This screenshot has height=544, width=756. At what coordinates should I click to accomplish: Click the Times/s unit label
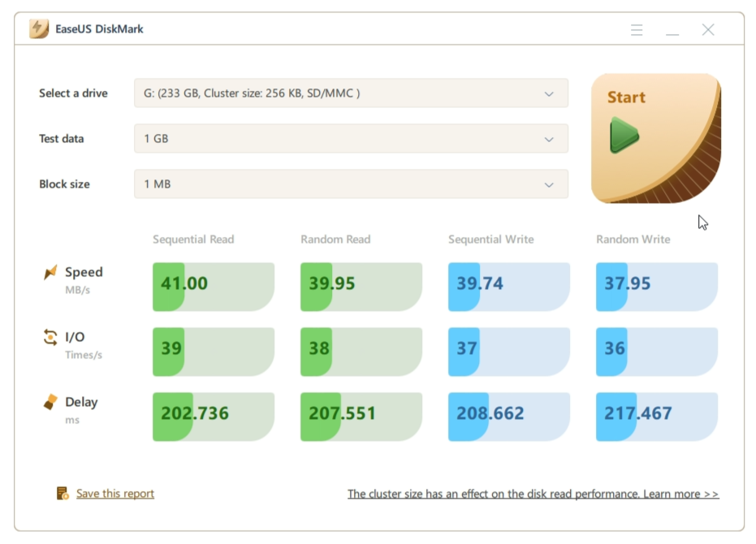pos(84,355)
